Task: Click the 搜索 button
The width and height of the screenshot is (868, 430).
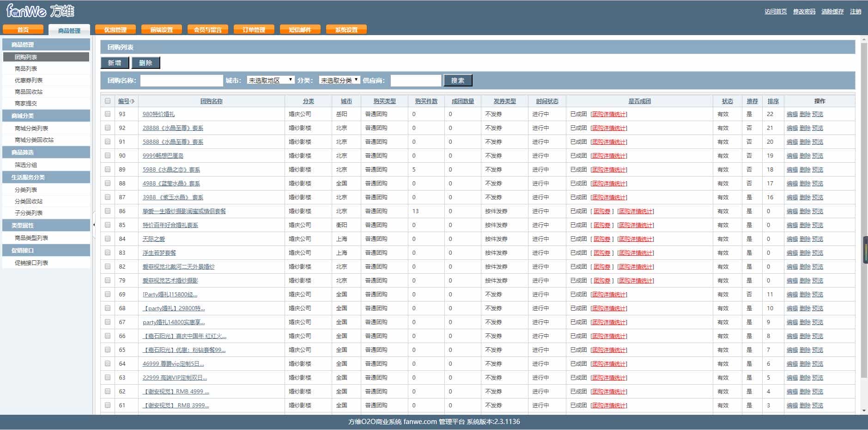Action: (x=458, y=80)
